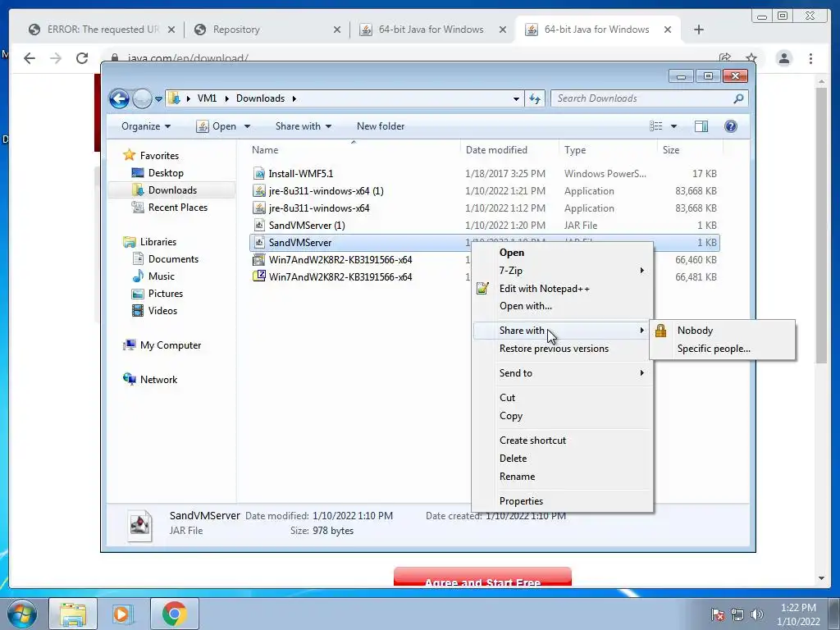Toggle the preview pane icon
Viewport: 840px width, 630px height.
[701, 126]
